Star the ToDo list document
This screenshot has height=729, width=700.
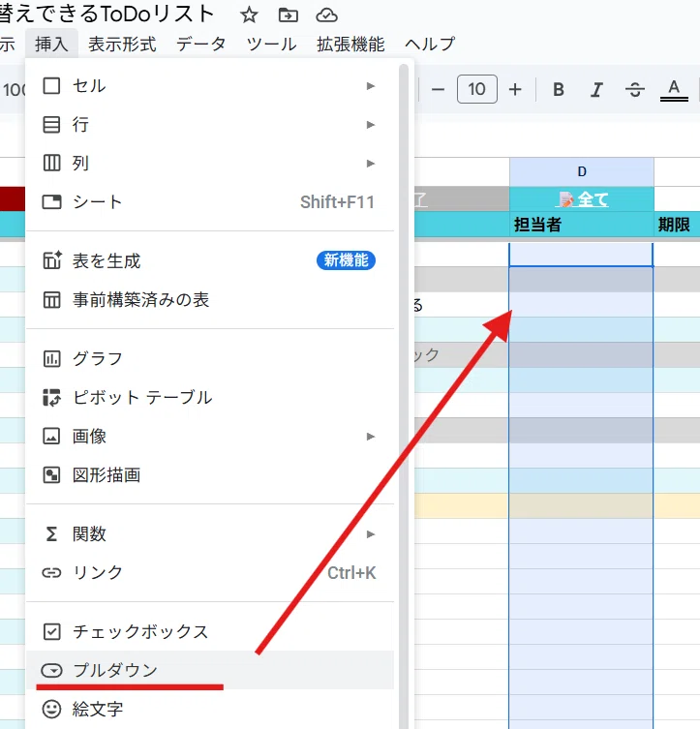click(249, 15)
